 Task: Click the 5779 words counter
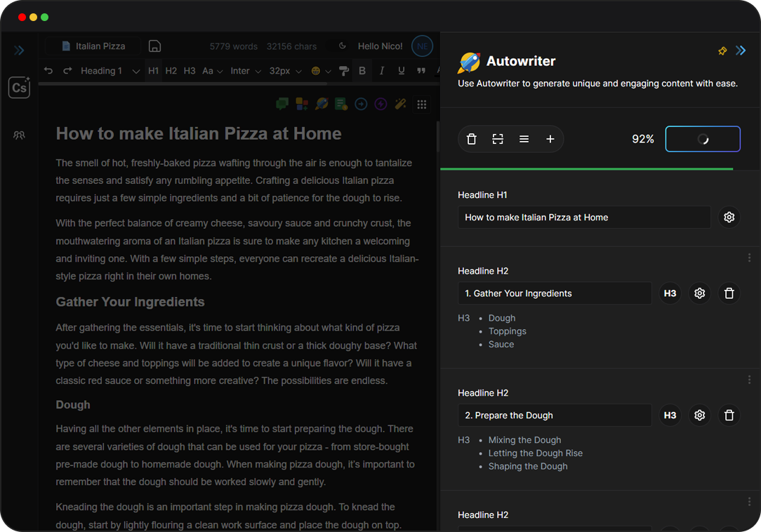234,46
